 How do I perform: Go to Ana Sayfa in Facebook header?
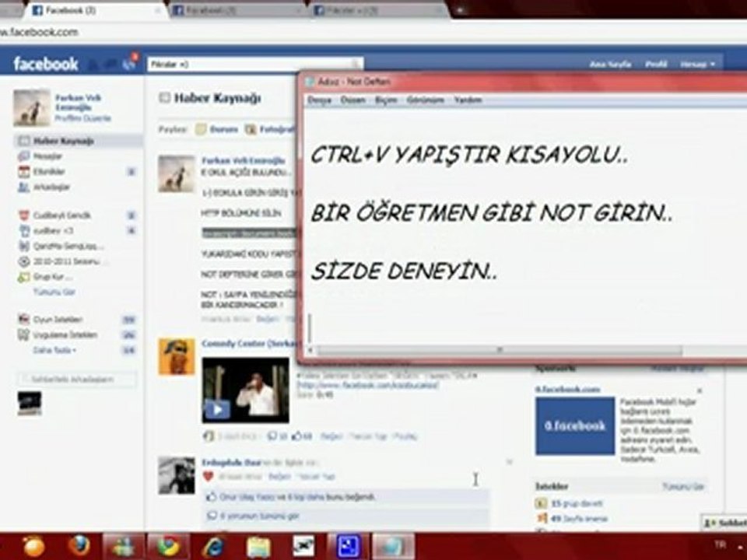click(x=610, y=64)
